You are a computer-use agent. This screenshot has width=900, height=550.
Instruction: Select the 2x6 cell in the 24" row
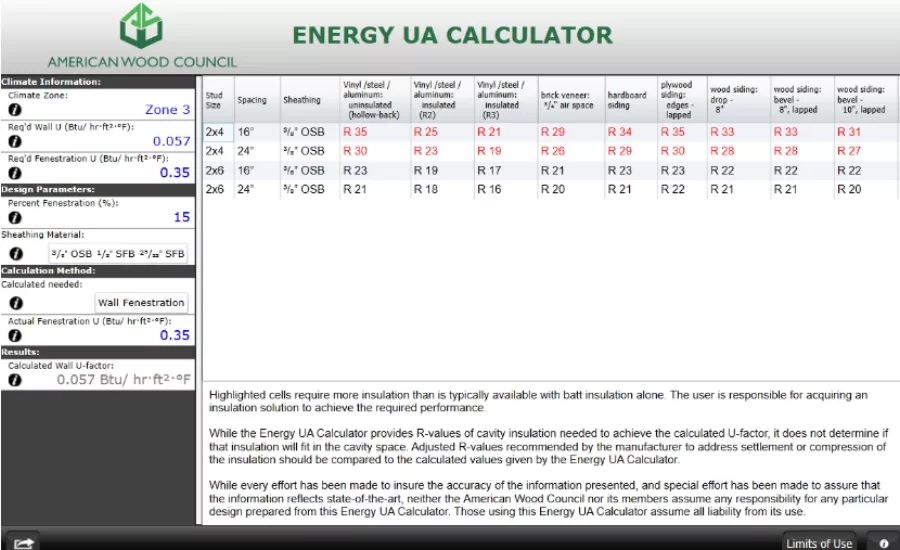pyautogui.click(x=218, y=189)
